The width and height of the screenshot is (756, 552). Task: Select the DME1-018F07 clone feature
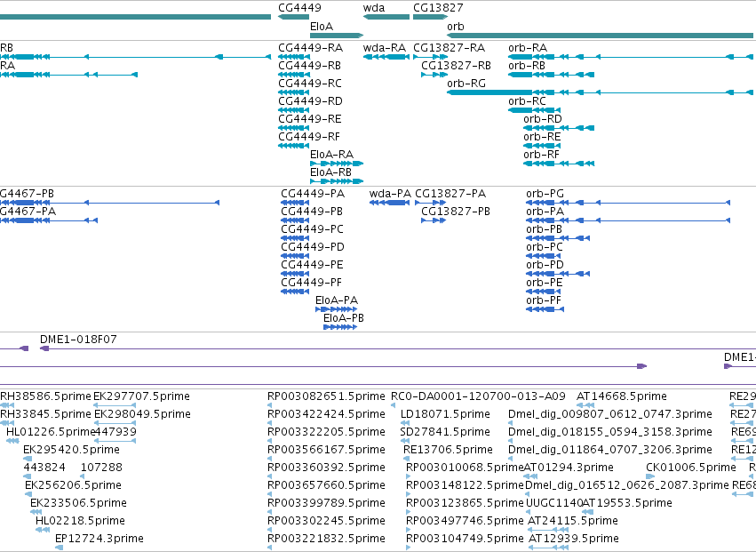click(x=398, y=348)
